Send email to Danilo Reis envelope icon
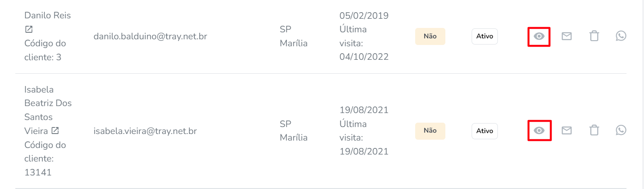This screenshot has height=189, width=644. 567,36
